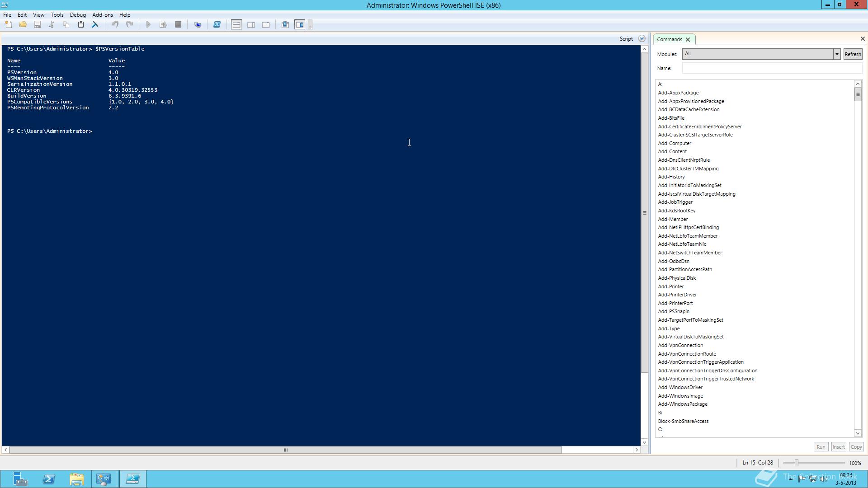Screen dimensions: 868x488
Task: Select the Commands add-on tab
Action: [669, 39]
